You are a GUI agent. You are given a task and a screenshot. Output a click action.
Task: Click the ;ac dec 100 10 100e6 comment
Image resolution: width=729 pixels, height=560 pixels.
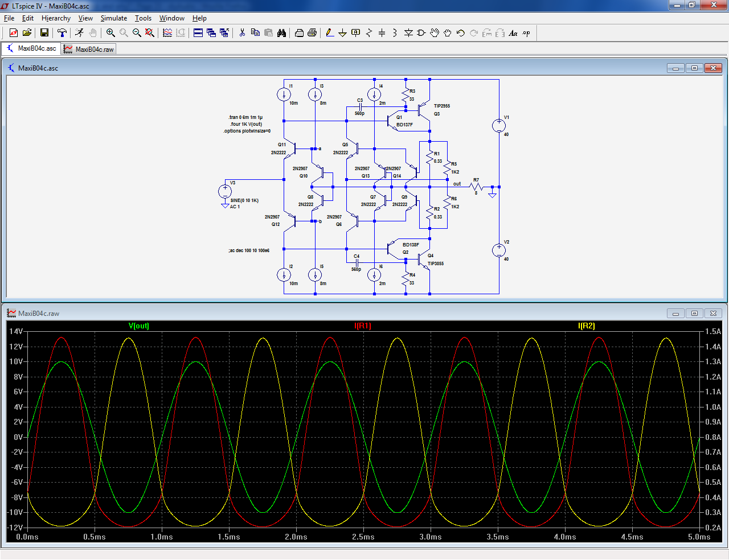[x=249, y=250]
